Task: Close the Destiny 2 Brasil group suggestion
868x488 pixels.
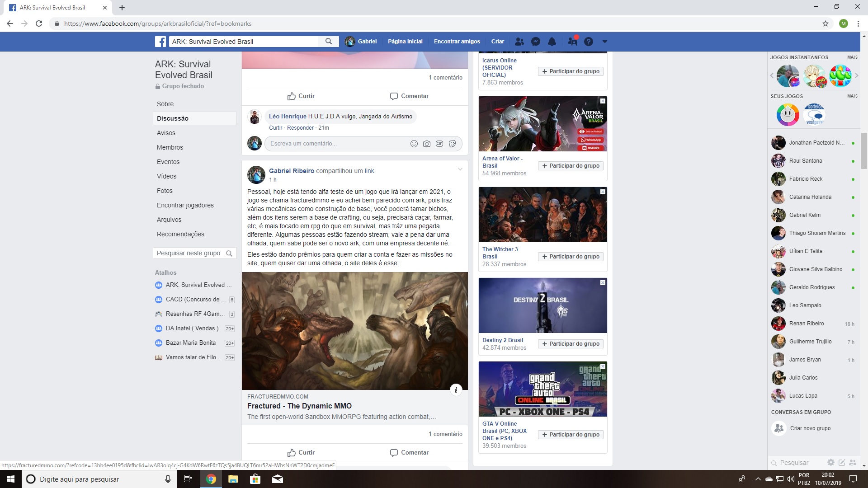Action: [x=603, y=282]
